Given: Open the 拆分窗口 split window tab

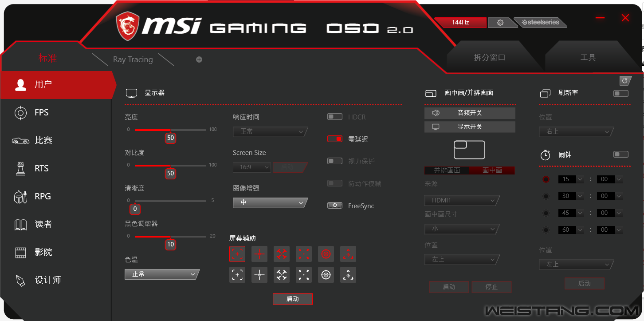Looking at the screenshot, I should pos(490,58).
